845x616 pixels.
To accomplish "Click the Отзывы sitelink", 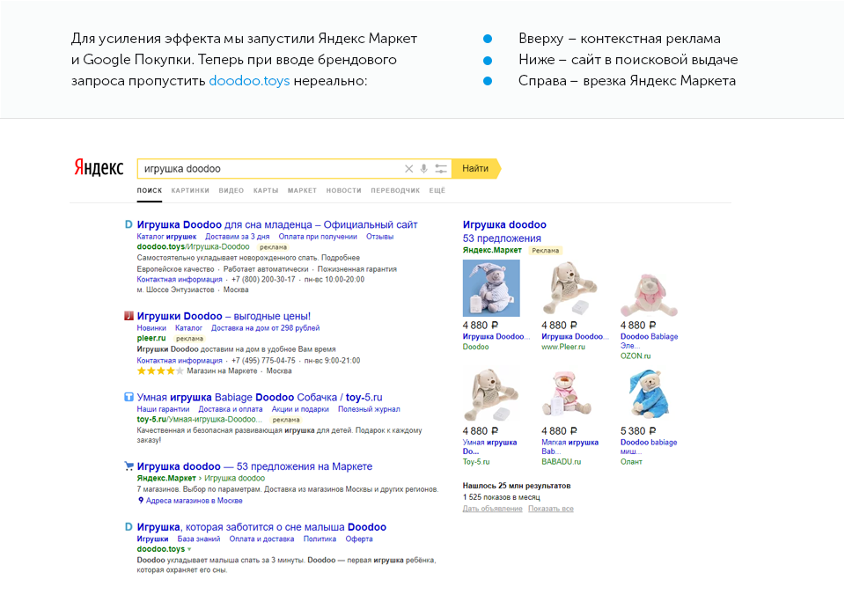I will [380, 237].
